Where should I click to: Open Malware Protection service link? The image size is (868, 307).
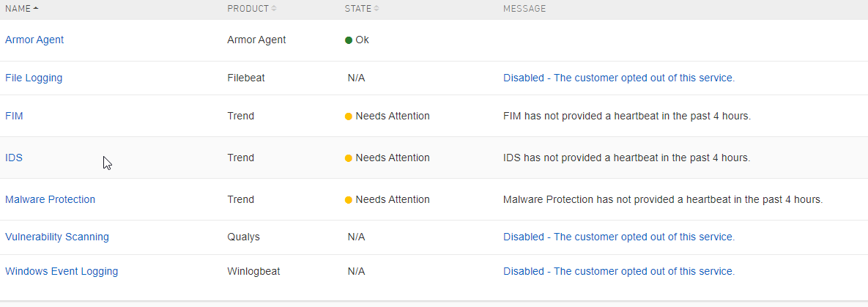[x=50, y=199]
